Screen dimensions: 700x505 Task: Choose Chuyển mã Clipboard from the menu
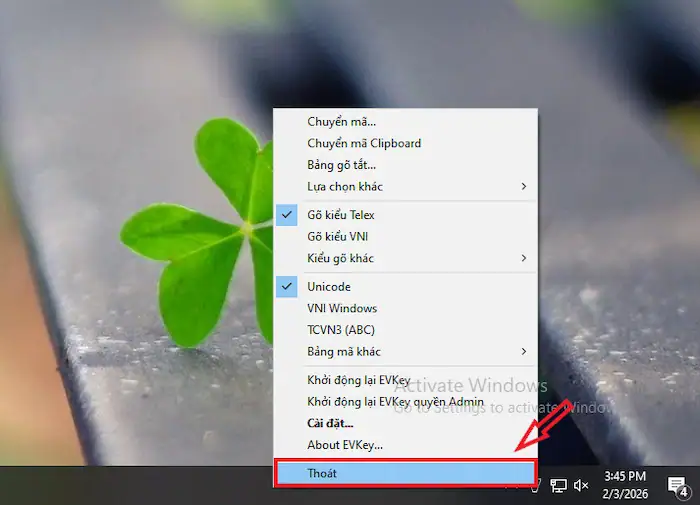click(364, 143)
